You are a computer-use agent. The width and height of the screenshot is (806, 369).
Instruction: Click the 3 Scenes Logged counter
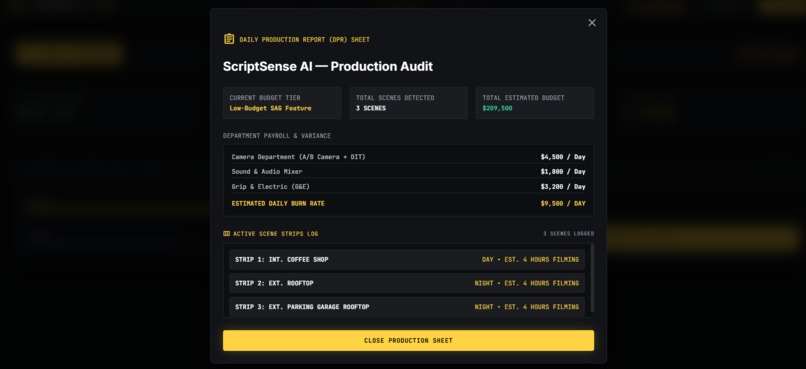(569, 234)
